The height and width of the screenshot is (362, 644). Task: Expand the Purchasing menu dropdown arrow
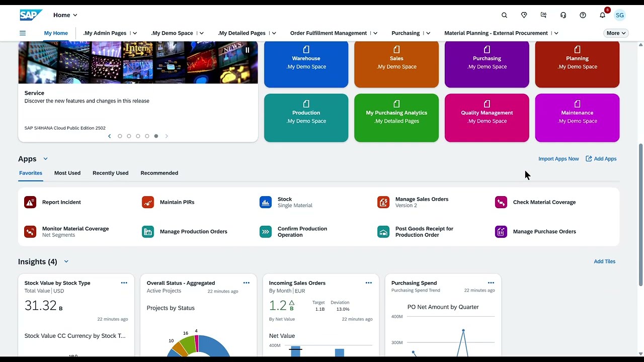428,33
